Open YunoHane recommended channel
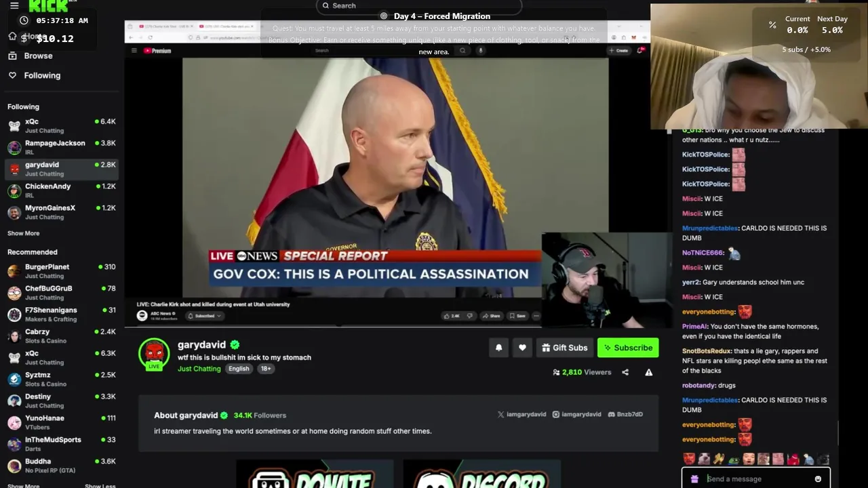The width and height of the screenshot is (868, 488). [x=62, y=422]
